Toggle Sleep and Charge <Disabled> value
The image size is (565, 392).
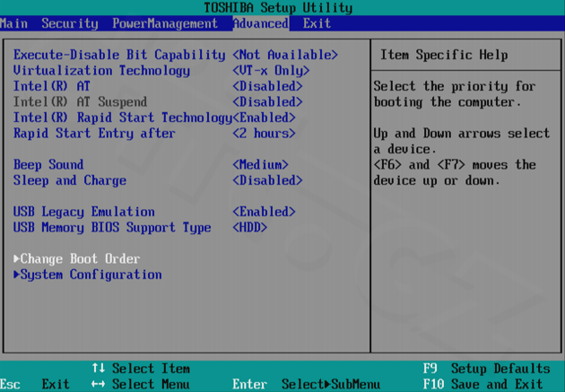coord(267,180)
